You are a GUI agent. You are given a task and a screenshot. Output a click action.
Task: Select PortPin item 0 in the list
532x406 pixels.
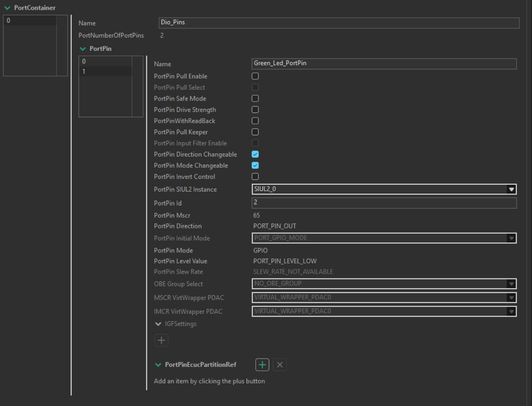[x=105, y=62]
